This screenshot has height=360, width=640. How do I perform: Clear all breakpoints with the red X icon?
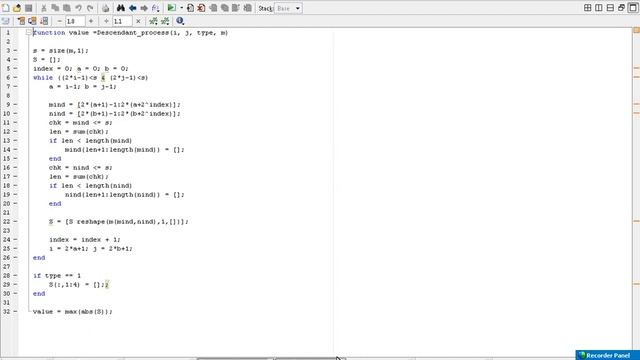(x=201, y=8)
